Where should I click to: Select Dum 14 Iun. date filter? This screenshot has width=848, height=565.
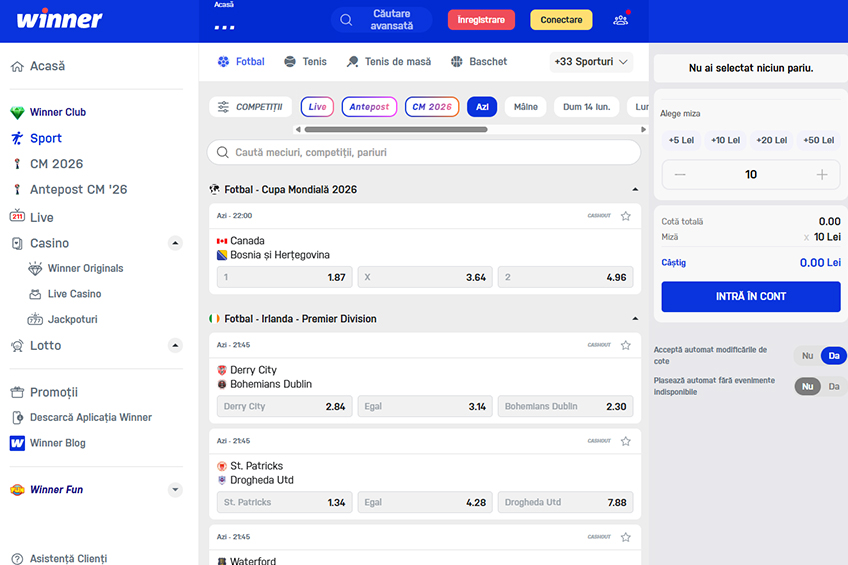click(587, 107)
